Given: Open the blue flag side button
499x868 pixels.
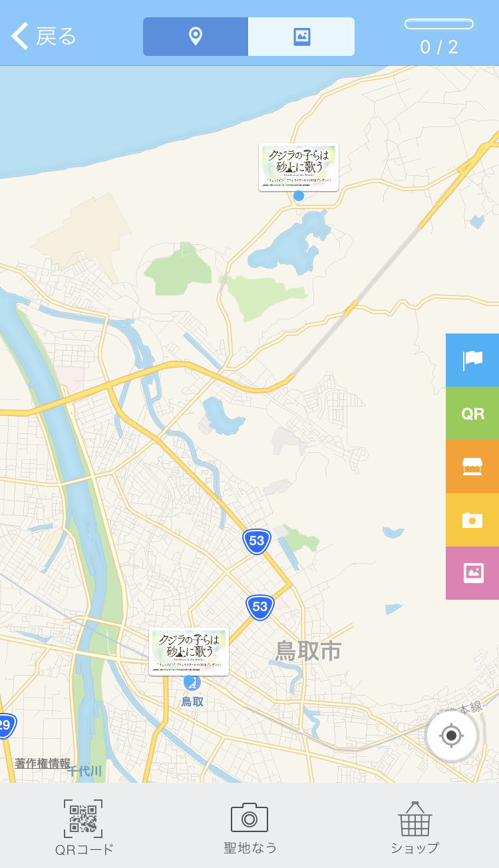Looking at the screenshot, I should [x=472, y=360].
